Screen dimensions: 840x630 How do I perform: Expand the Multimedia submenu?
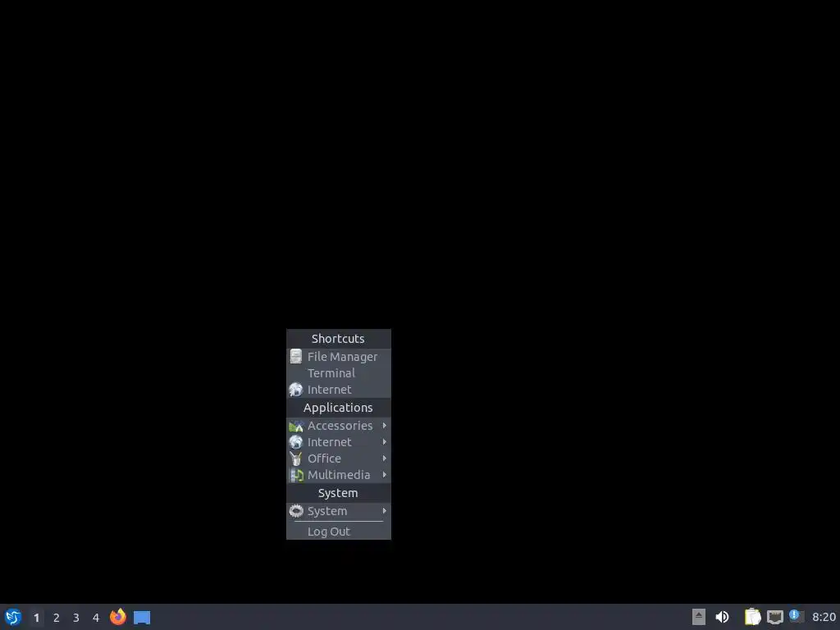pyautogui.click(x=339, y=475)
